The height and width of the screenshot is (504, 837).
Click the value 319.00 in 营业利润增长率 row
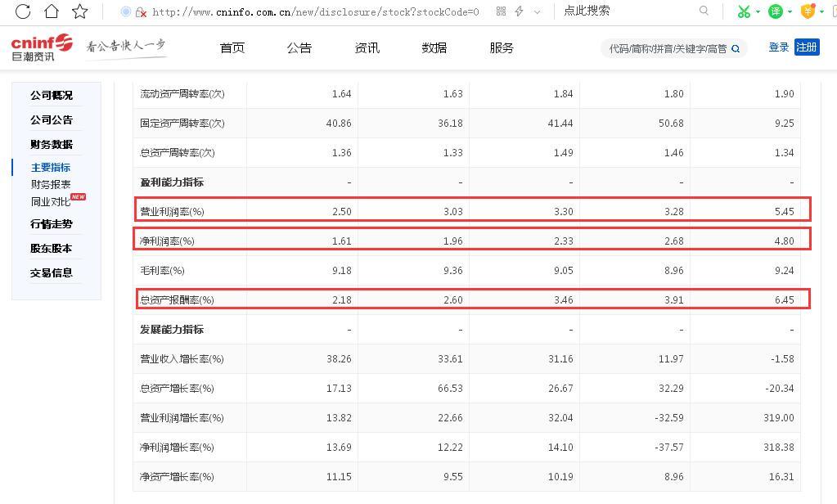point(779,417)
